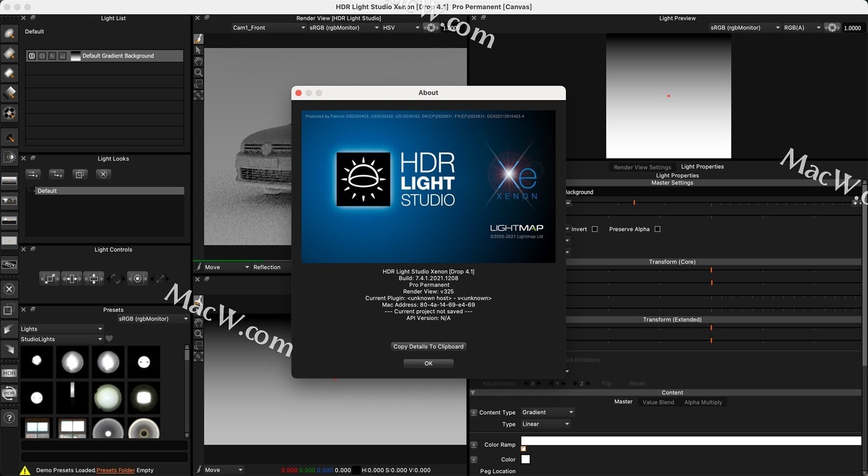
Task: Click the HDR refresh arrows icon
Action: [10, 393]
